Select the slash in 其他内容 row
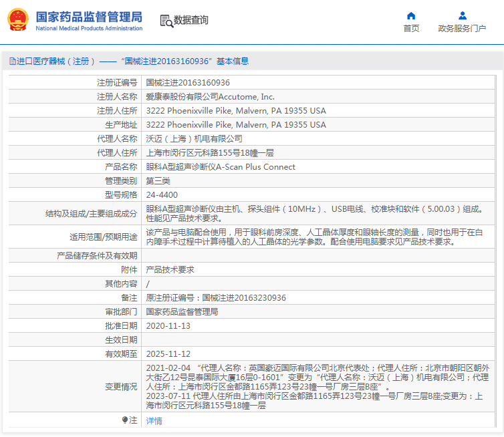This screenshot has width=504, height=437. [x=148, y=284]
